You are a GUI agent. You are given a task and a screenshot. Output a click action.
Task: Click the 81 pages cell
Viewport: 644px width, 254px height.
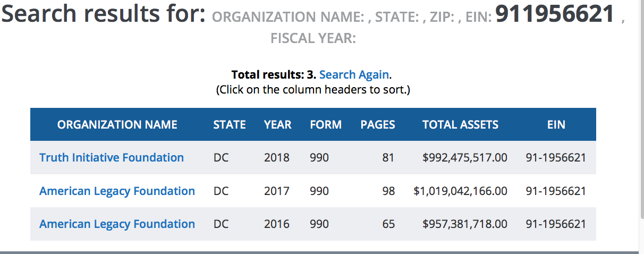[x=388, y=158]
